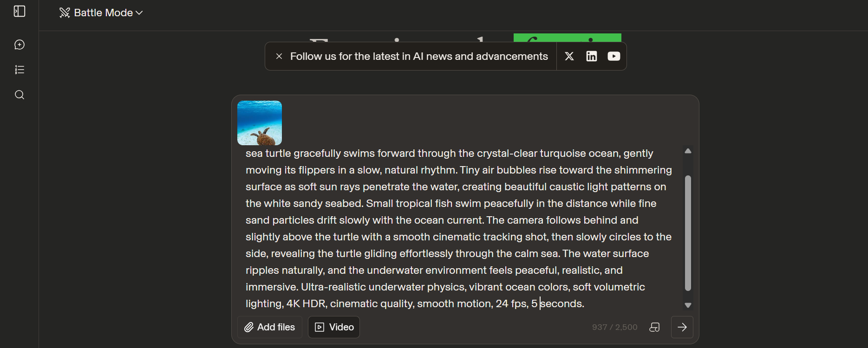Click the crossed swords Battle Mode icon

click(65, 13)
